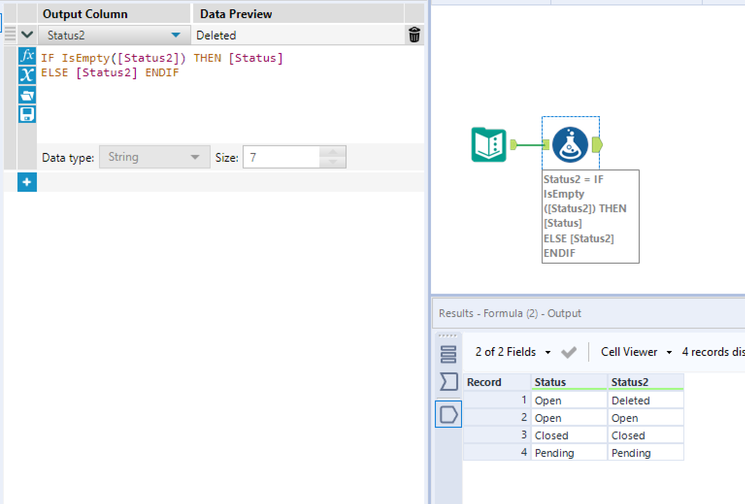Click the Status column header
The image size is (745, 504).
[x=569, y=382]
